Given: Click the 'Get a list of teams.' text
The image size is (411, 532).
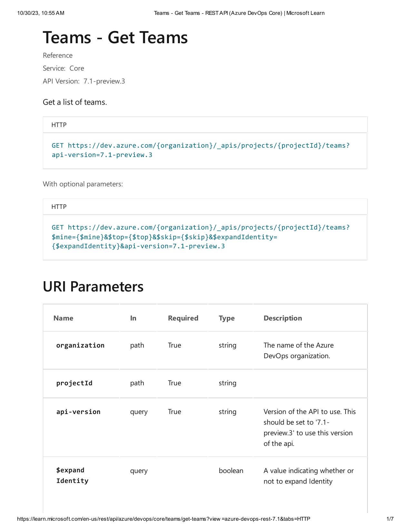Looking at the screenshot, I should click(x=75, y=102).
